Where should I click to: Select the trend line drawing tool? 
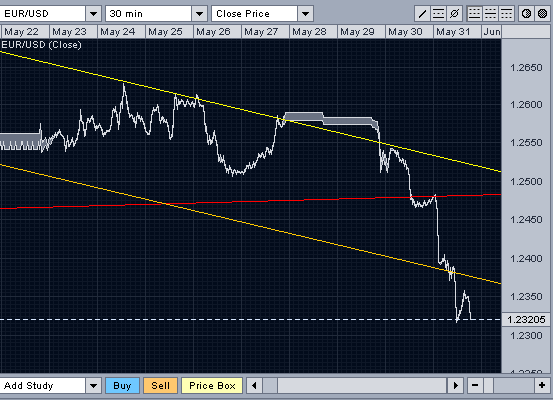click(x=422, y=14)
